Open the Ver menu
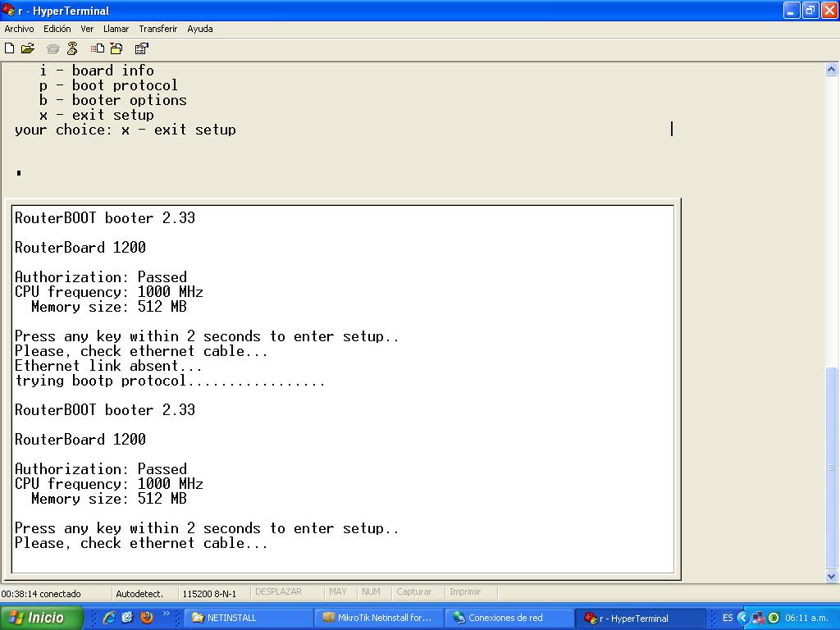 (x=87, y=29)
